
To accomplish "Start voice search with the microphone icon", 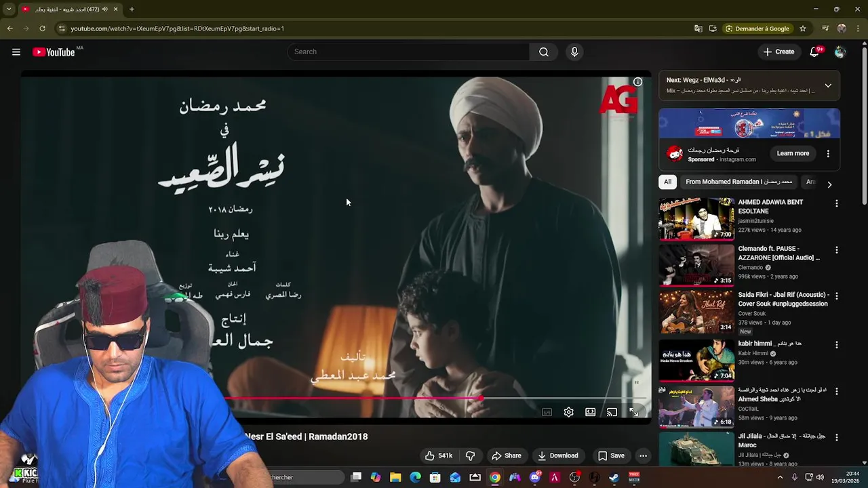I will [x=574, y=52].
